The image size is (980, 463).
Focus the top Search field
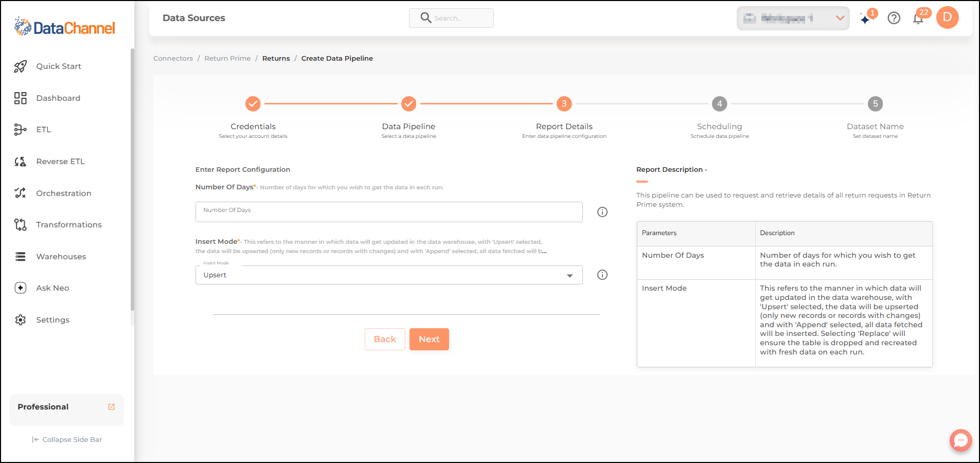pyautogui.click(x=451, y=18)
